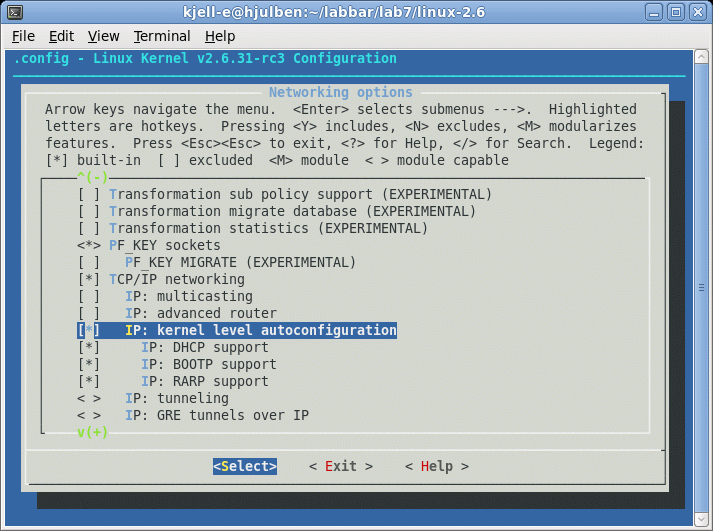Toggle Transformation migrate database checkbox
Screen dimensions: 713x531
pyautogui.click(x=89, y=211)
